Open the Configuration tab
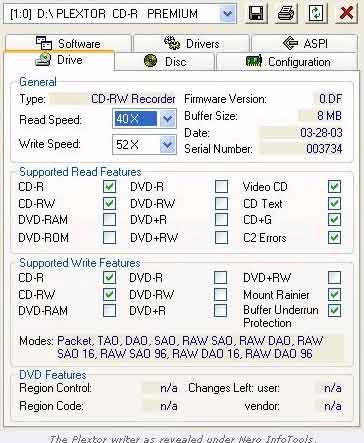Image resolution: width=364 pixels, height=443 pixels. click(288, 62)
